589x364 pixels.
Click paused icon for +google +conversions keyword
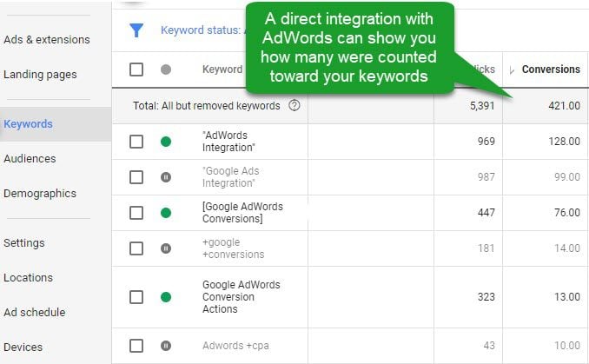pyautogui.click(x=166, y=248)
